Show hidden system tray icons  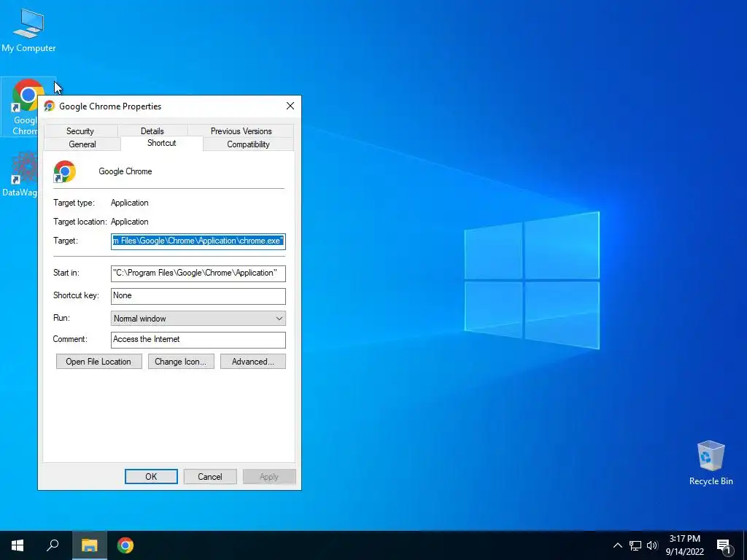pos(617,545)
